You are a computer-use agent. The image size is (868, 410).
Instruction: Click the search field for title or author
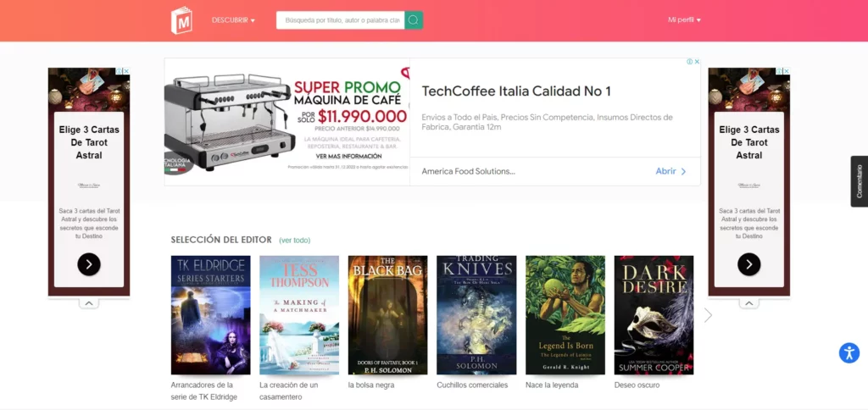(x=341, y=20)
